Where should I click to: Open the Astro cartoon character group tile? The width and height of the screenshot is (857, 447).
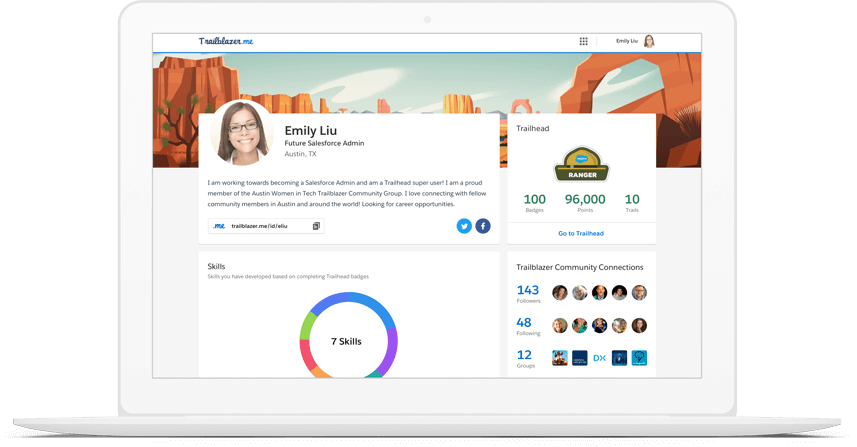560,358
